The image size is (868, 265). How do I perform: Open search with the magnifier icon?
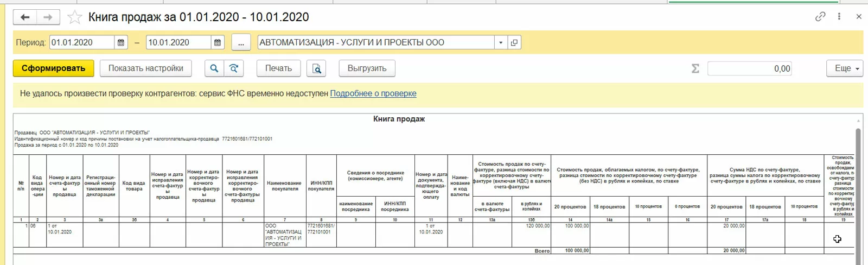(214, 68)
